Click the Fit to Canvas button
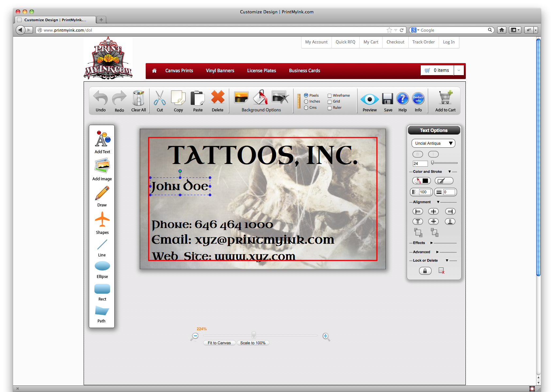This screenshot has height=392, width=554. [219, 343]
